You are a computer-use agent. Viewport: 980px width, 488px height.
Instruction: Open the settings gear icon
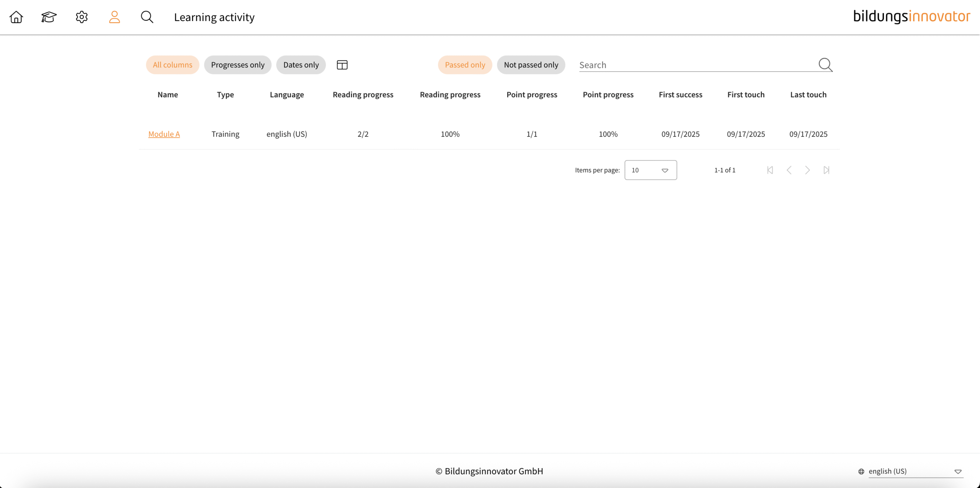pos(82,17)
